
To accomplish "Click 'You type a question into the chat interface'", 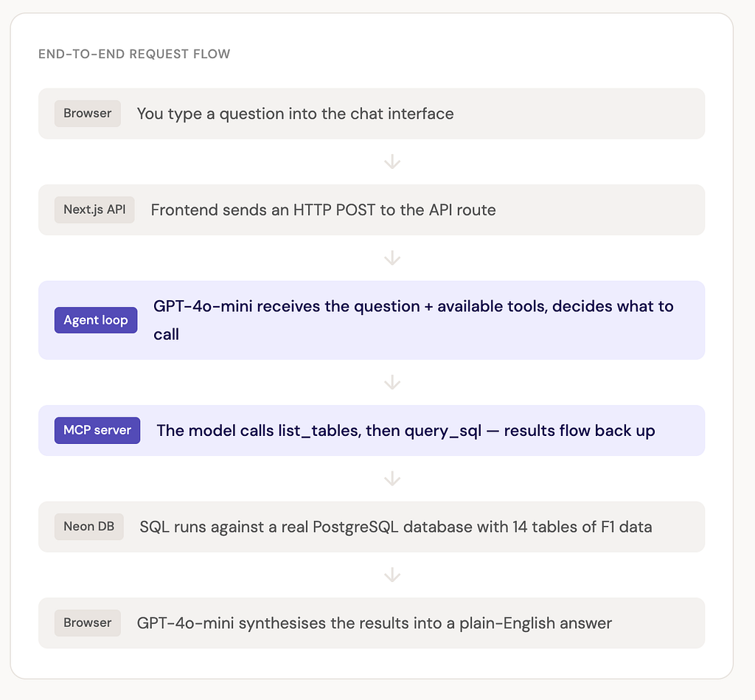I will click(x=295, y=114).
